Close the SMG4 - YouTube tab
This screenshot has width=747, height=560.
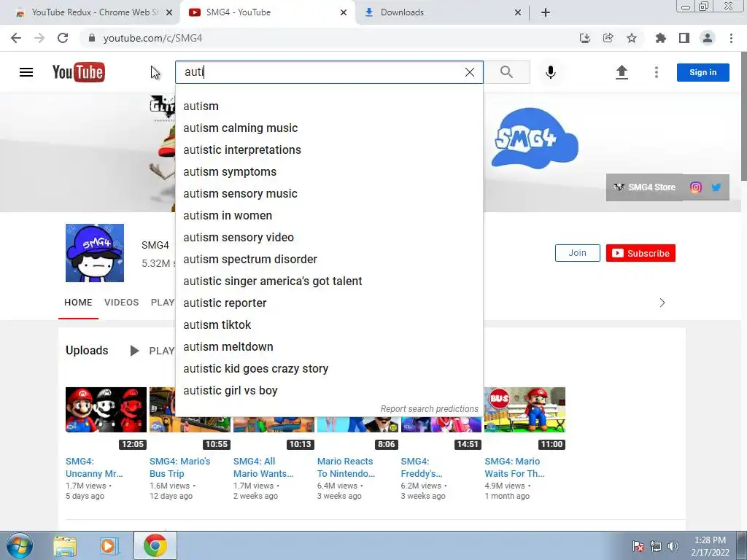pyautogui.click(x=344, y=12)
